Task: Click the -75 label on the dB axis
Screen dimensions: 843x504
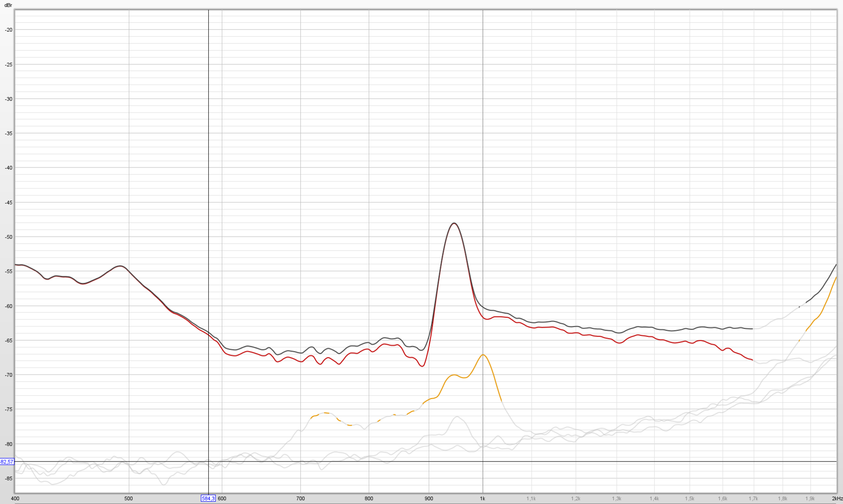Action: coord(8,410)
